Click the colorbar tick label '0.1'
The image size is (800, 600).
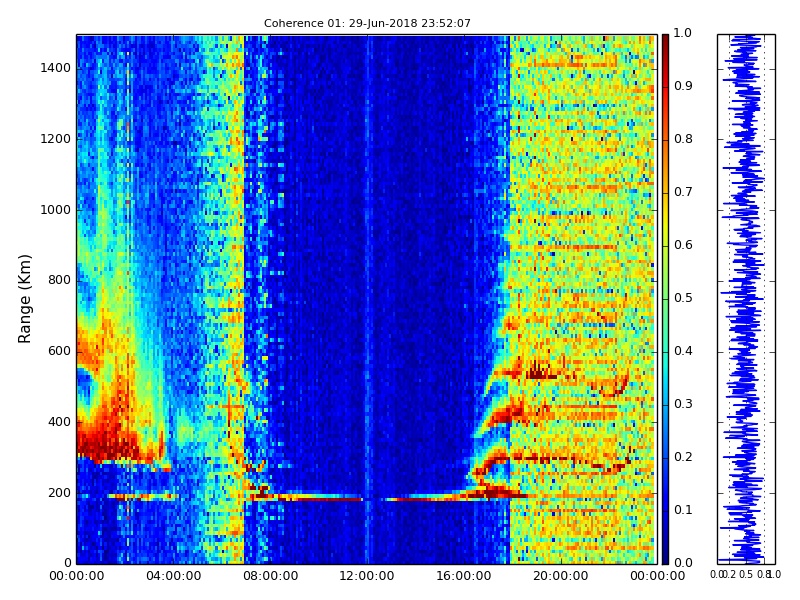pos(683,510)
